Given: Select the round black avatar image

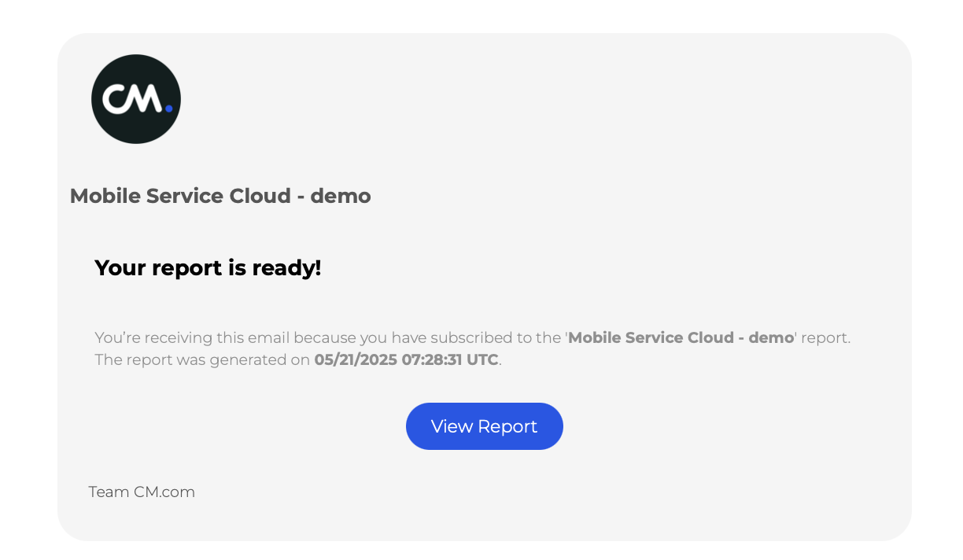Looking at the screenshot, I should point(135,98).
